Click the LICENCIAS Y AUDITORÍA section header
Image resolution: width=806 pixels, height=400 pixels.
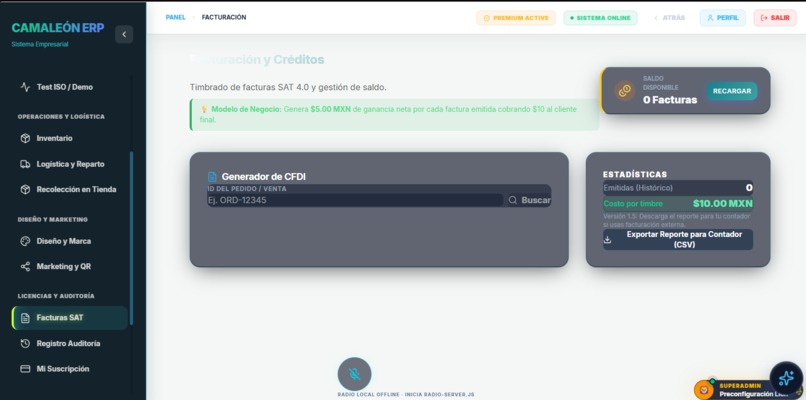point(56,296)
